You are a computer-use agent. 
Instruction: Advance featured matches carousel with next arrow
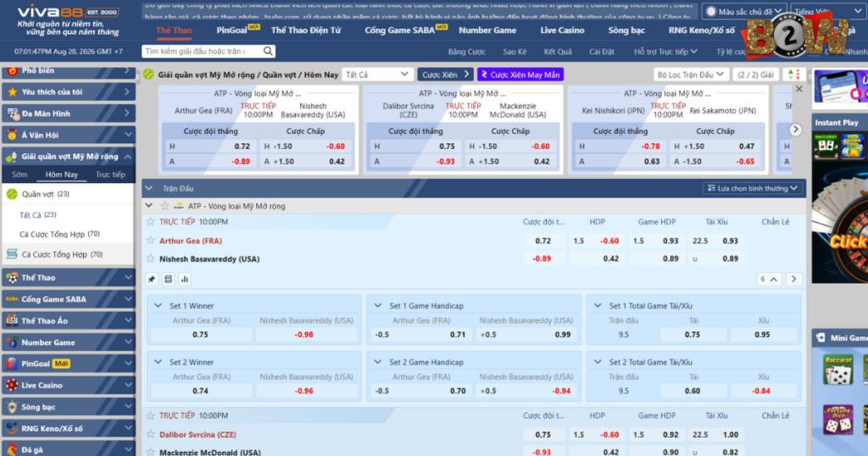tap(795, 130)
